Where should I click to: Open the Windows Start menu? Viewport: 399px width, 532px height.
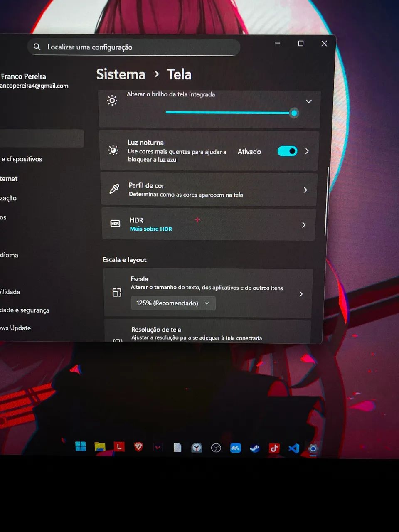81,446
